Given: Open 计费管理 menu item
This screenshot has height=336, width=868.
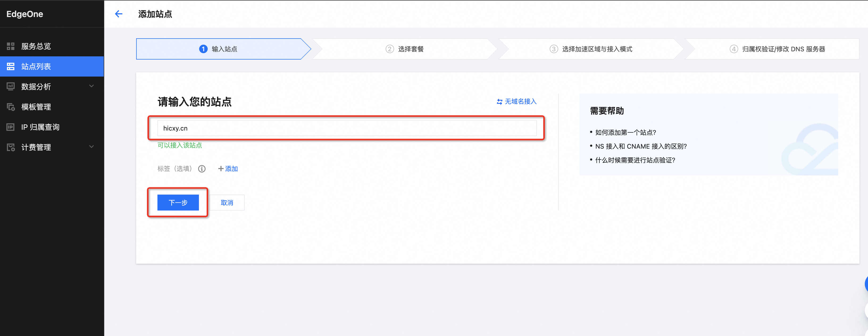Looking at the screenshot, I should (52, 147).
